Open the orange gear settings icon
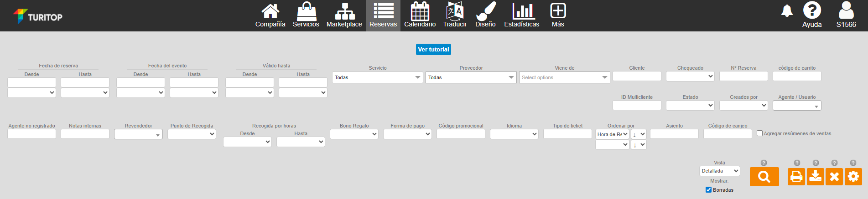Image resolution: width=868 pixels, height=199 pixels. (853, 177)
